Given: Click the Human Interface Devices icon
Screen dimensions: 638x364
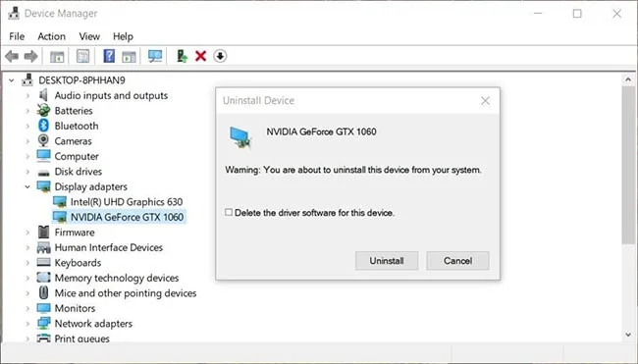Looking at the screenshot, I should [x=43, y=247].
